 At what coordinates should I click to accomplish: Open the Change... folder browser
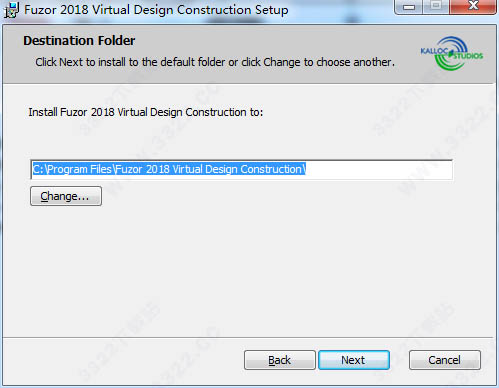click(x=66, y=196)
